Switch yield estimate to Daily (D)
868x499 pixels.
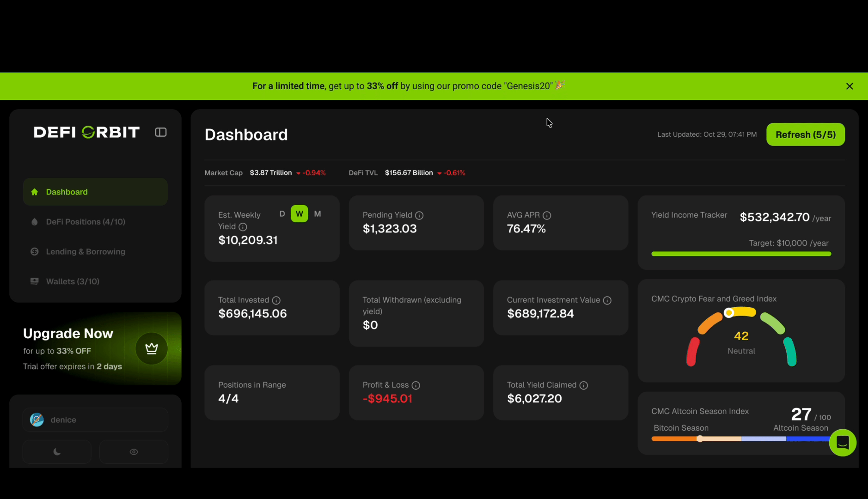tap(282, 214)
